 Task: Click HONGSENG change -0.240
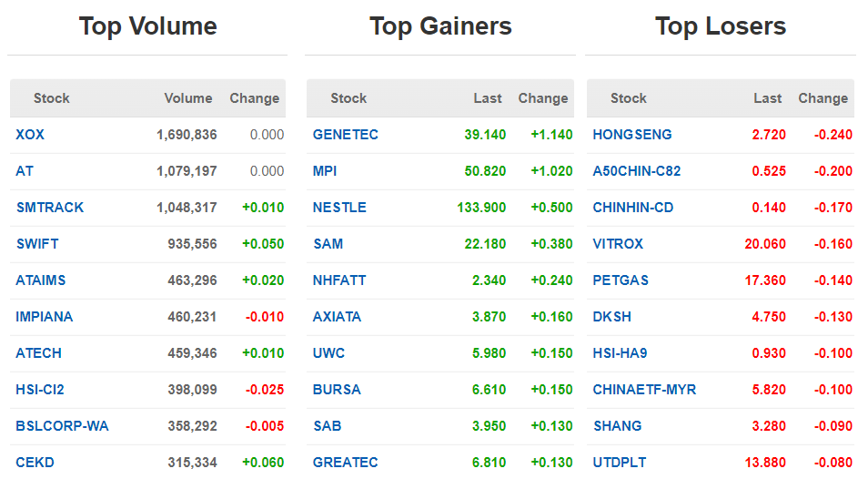(x=833, y=135)
